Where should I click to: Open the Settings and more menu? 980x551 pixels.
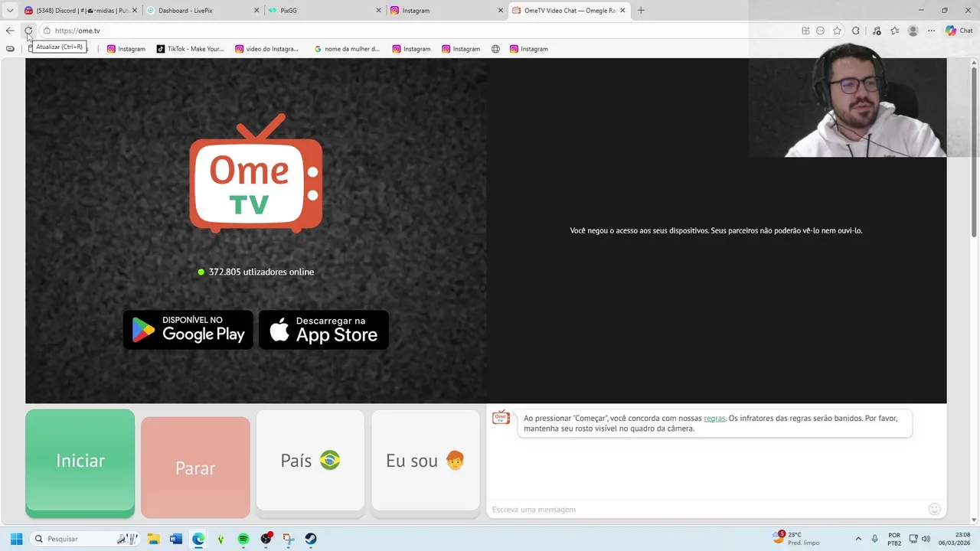click(x=931, y=31)
